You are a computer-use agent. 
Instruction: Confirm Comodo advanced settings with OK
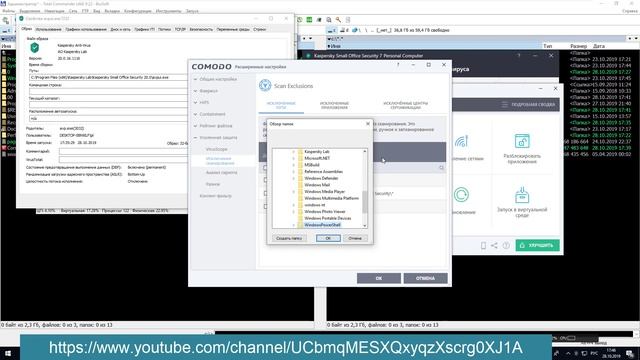tap(379, 278)
